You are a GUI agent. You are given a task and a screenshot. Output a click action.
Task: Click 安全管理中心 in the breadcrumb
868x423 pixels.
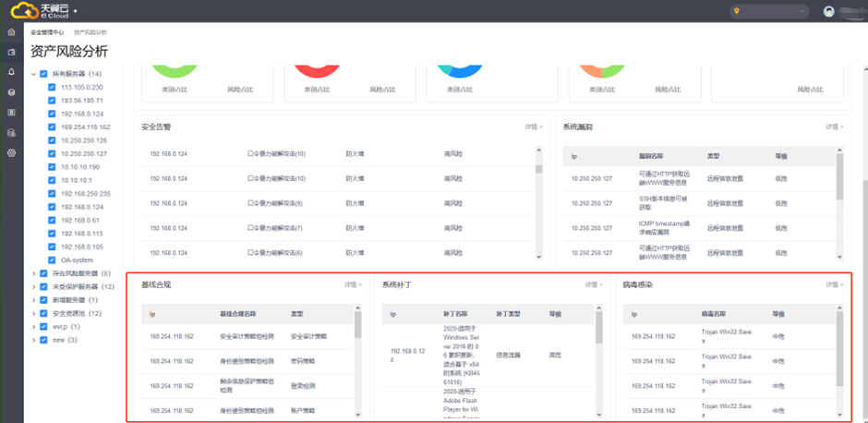click(48, 32)
